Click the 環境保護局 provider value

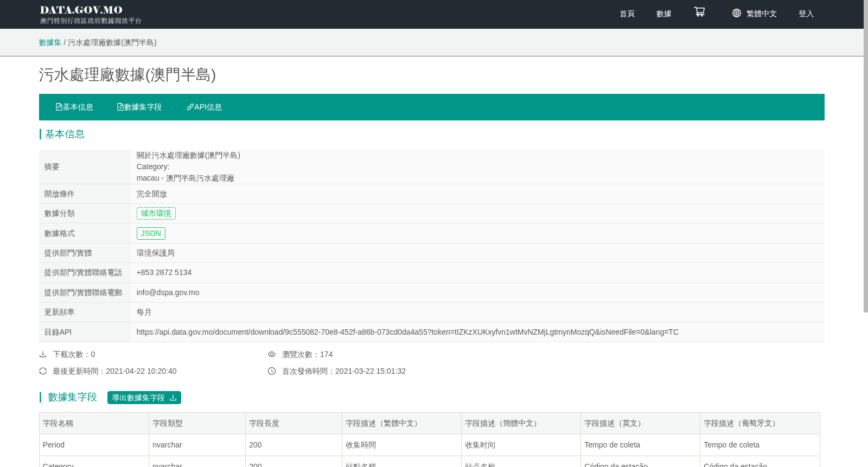pyautogui.click(x=156, y=253)
